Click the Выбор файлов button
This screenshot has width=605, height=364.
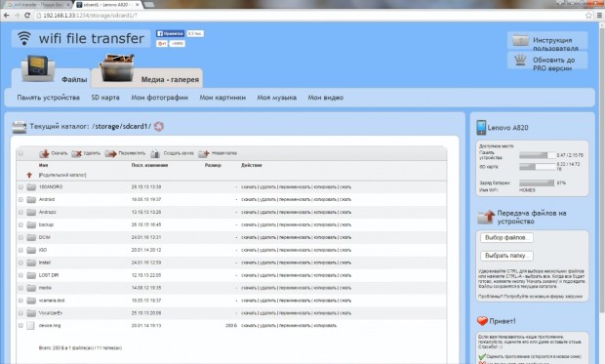click(x=506, y=238)
